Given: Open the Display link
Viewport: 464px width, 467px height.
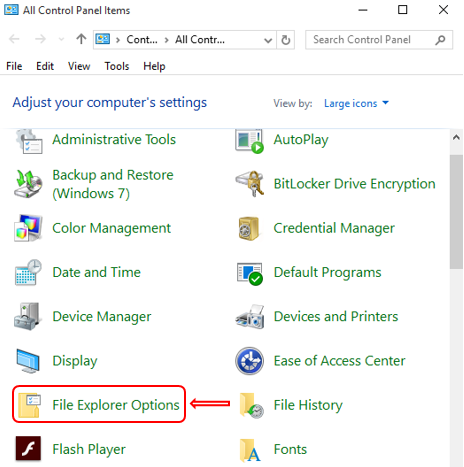Looking at the screenshot, I should 75,361.
